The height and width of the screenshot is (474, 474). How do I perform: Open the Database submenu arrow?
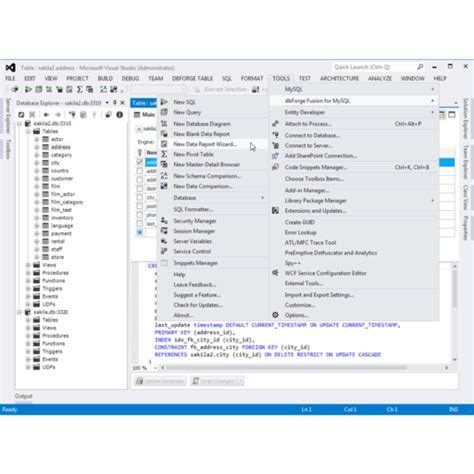click(263, 198)
